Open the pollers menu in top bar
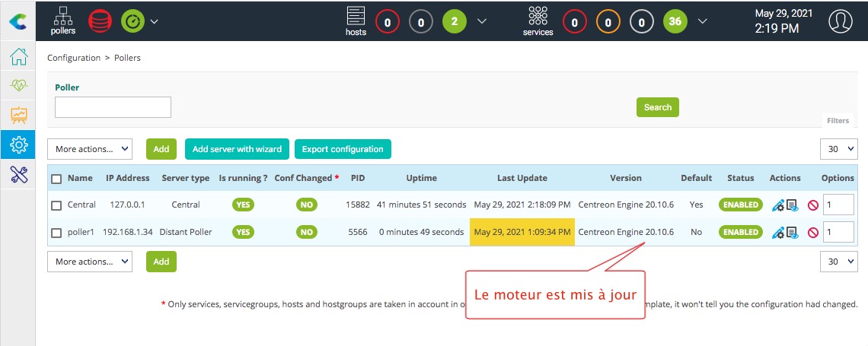 [63, 21]
